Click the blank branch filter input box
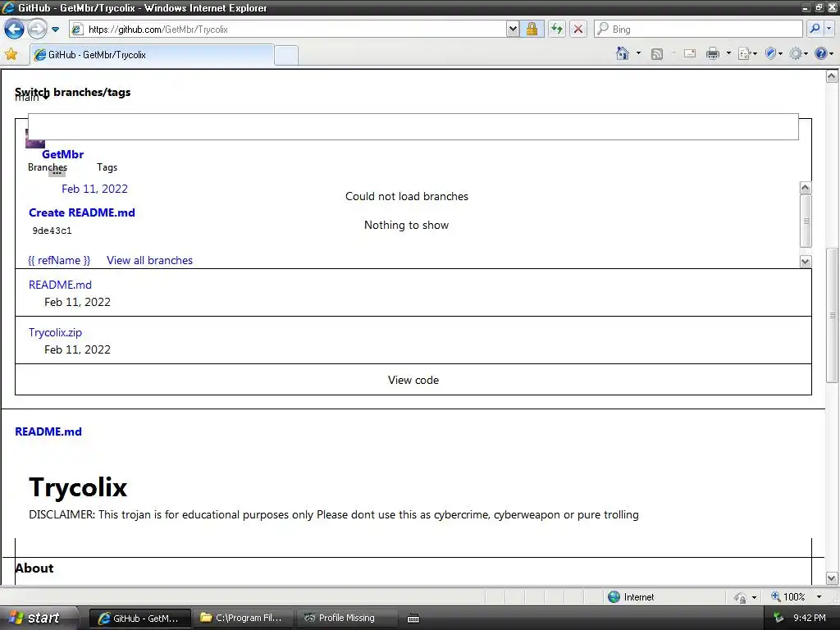840x630 pixels. coord(413,126)
